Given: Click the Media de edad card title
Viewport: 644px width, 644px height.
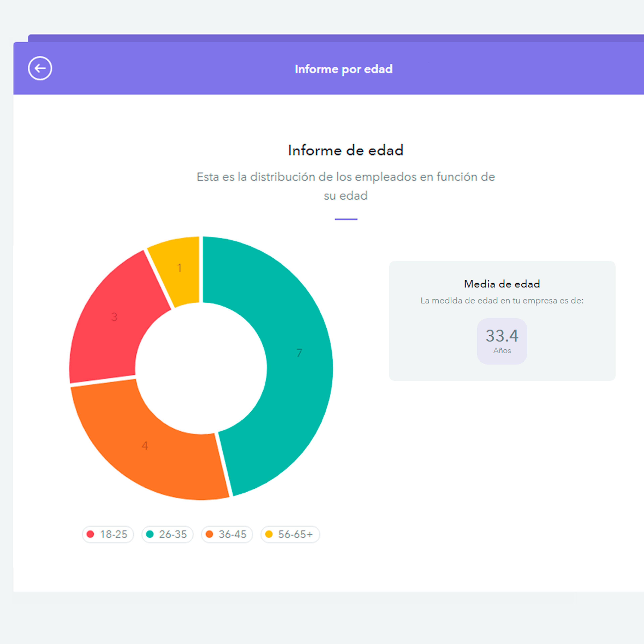Looking at the screenshot, I should click(502, 284).
